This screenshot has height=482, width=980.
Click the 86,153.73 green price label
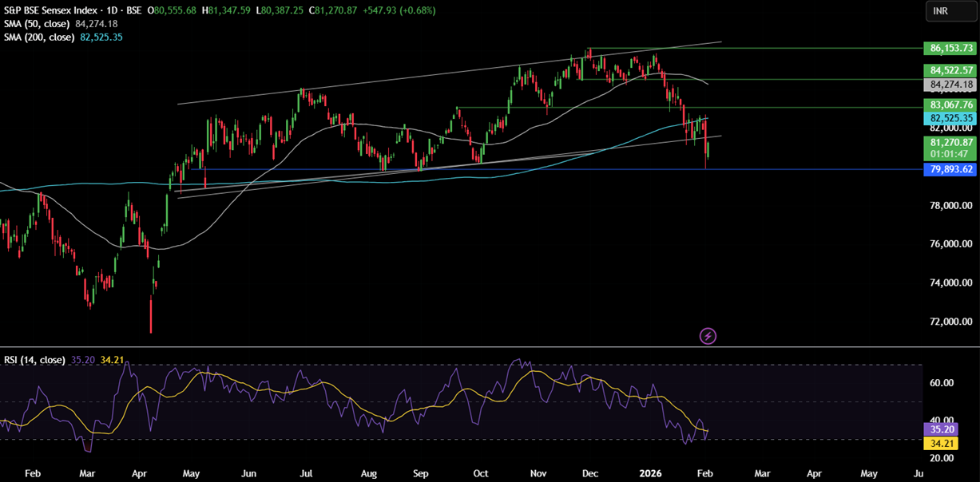tap(948, 48)
